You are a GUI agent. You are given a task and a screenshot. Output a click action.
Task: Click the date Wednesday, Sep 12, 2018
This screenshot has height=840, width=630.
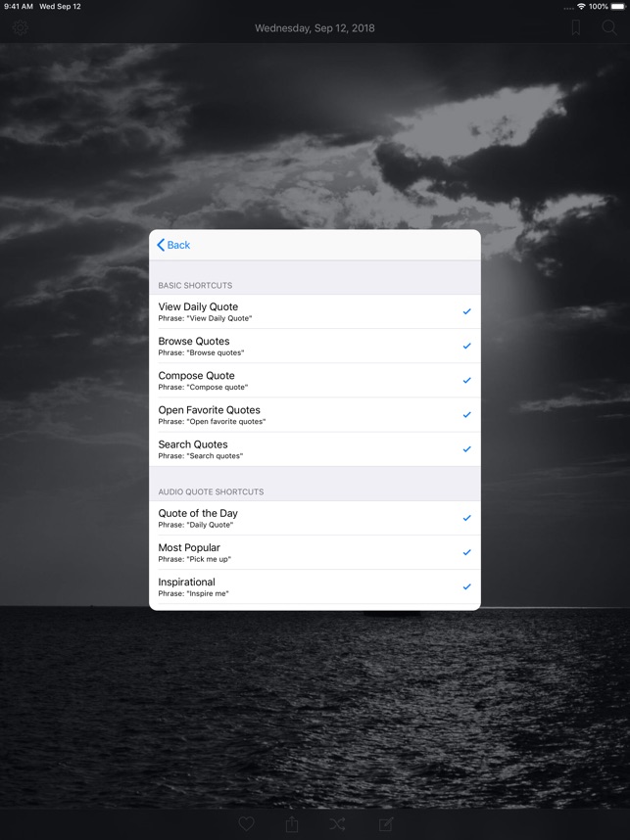[x=315, y=27]
